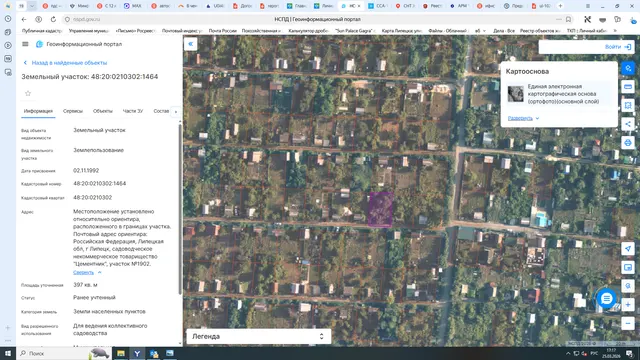The height and width of the screenshot is (360, 640).
Task: Click Земли населенных пунктов category value
Action: [x=109, y=311]
